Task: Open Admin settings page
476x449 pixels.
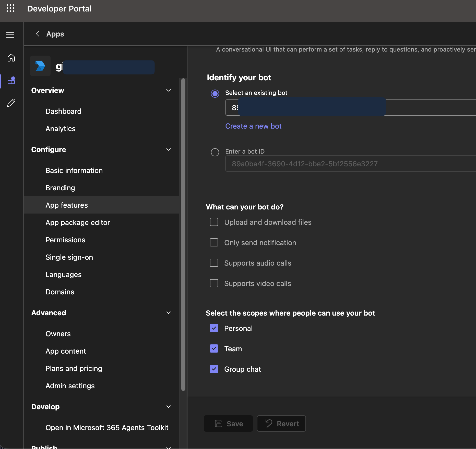Action: [x=70, y=386]
